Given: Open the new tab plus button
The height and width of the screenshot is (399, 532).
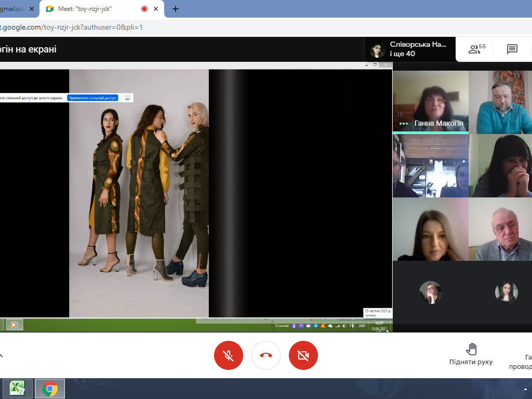Looking at the screenshot, I should (x=176, y=9).
